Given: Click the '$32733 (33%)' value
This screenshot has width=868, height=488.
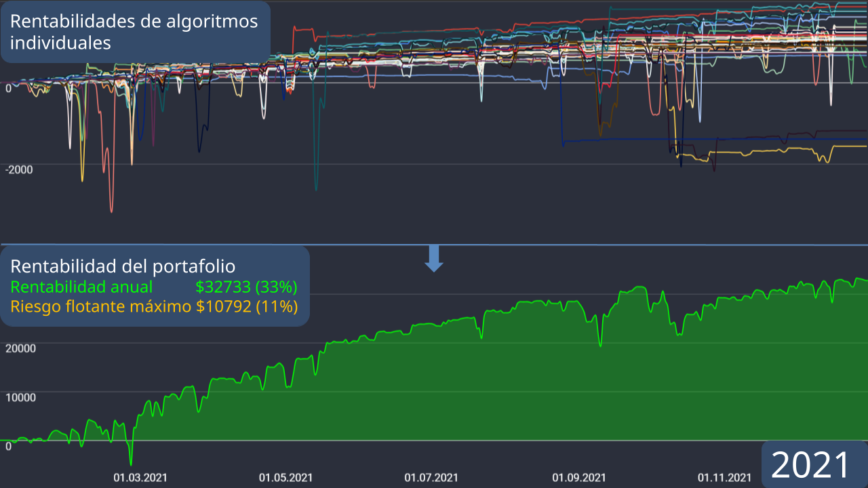Looking at the screenshot, I should click(x=247, y=286).
